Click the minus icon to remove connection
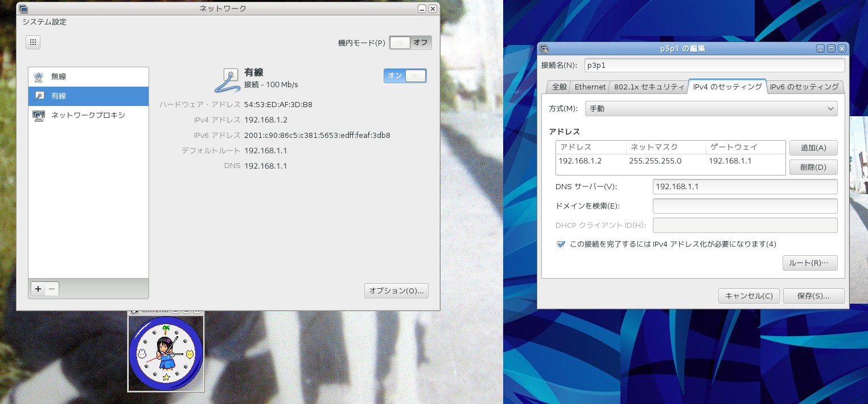Image resolution: width=868 pixels, height=404 pixels. pos(52,289)
